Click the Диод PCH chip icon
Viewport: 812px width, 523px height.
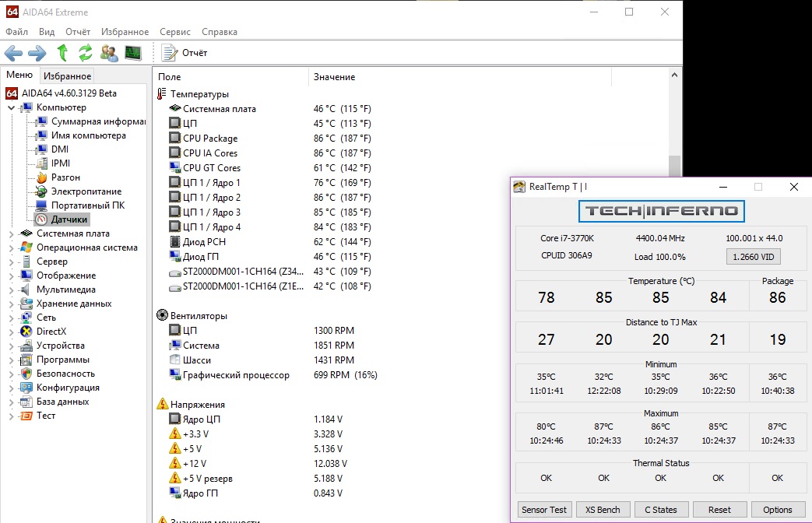point(174,241)
